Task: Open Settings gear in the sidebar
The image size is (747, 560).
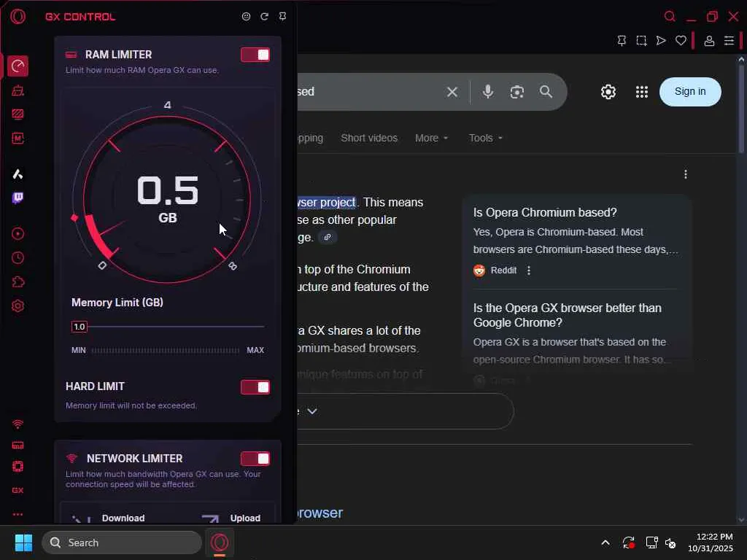Action: point(18,306)
